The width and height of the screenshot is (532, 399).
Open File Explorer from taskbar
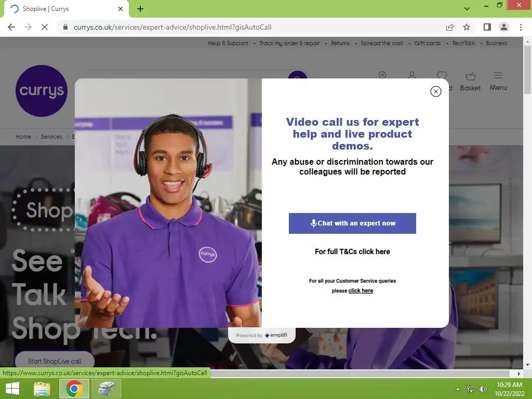pos(42,389)
